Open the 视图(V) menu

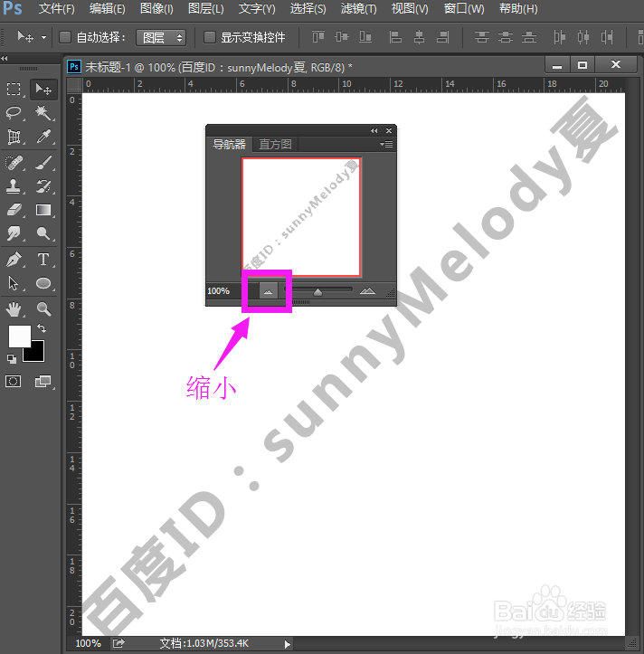[410, 8]
